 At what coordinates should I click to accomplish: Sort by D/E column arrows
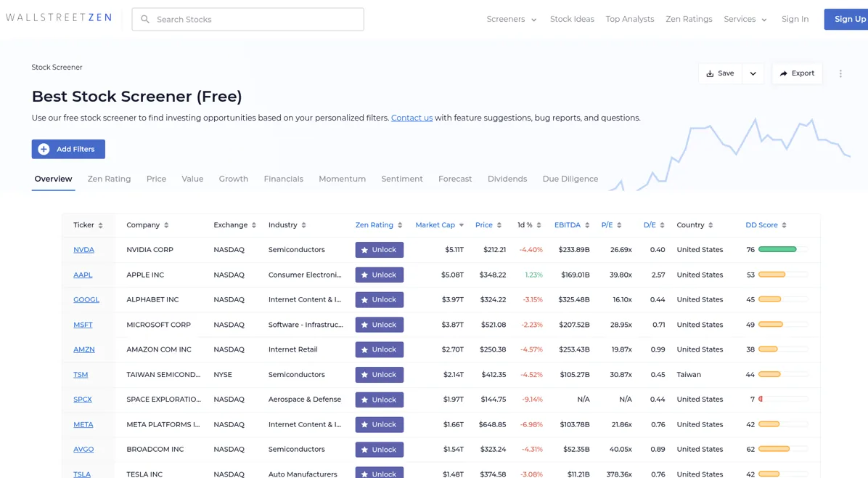point(662,225)
